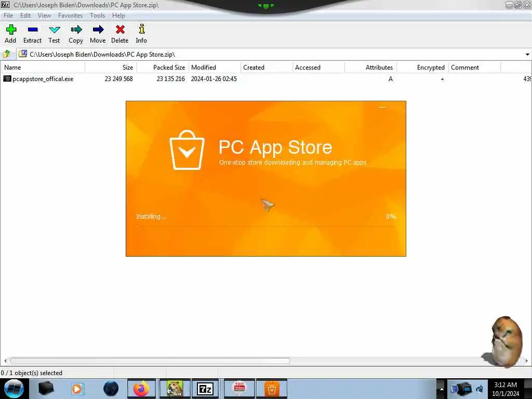Image resolution: width=532 pixels, height=399 pixels.
Task: Click the Copy toolbar icon
Action: 76,30
